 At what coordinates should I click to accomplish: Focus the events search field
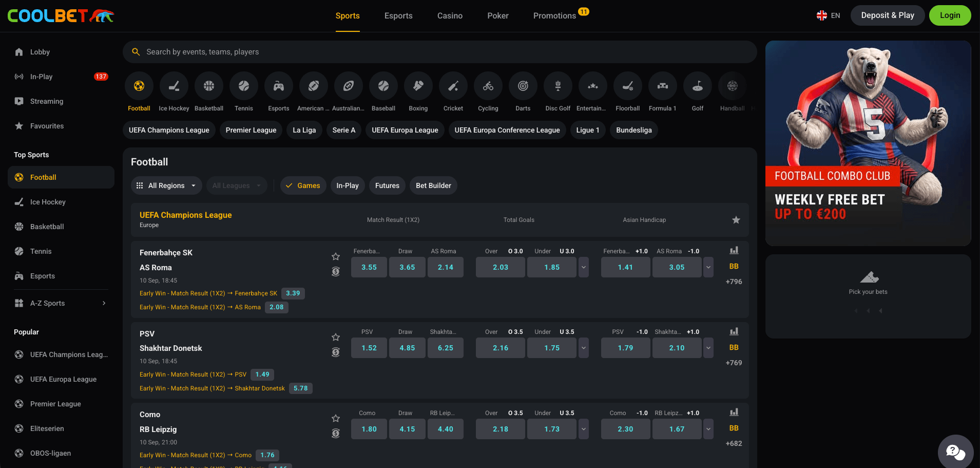[x=440, y=52]
